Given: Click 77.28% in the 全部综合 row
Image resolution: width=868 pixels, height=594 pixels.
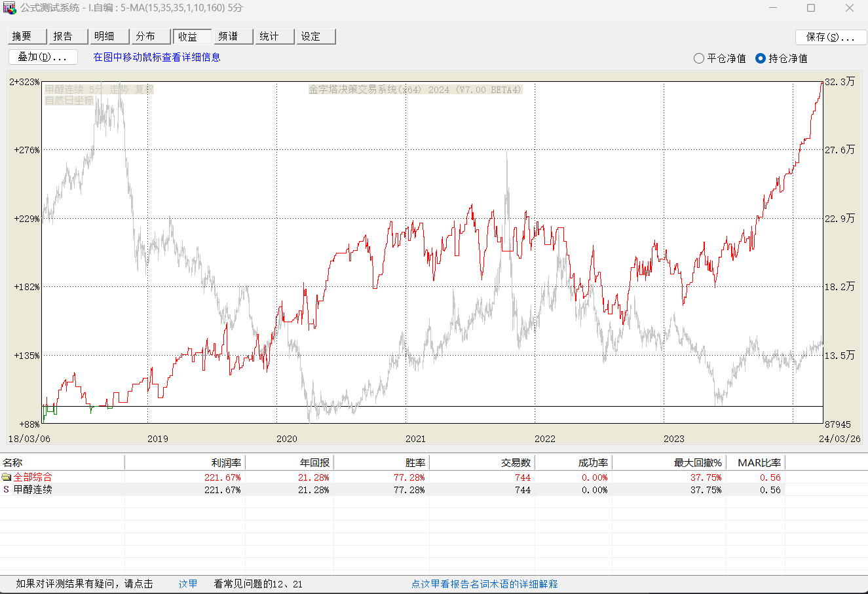Looking at the screenshot, I should [x=409, y=477].
